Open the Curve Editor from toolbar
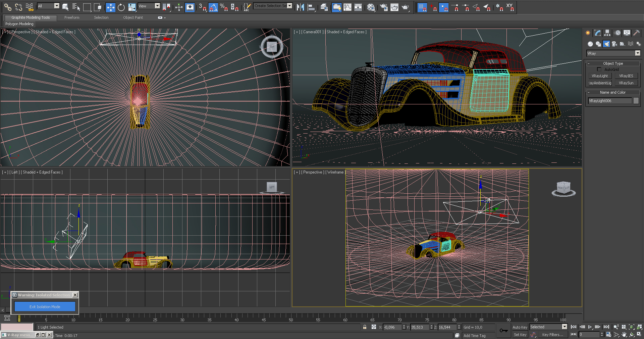 click(x=347, y=7)
